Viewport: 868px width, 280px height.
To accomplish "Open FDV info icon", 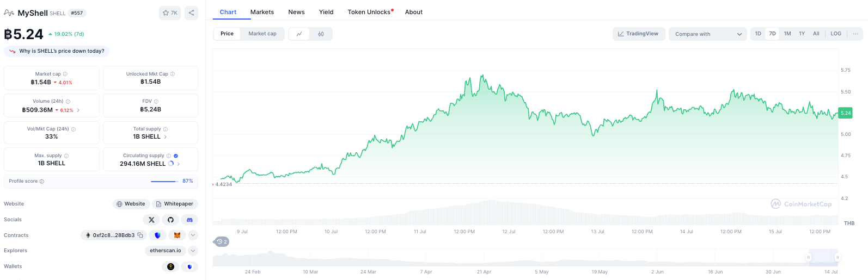I will click(156, 102).
